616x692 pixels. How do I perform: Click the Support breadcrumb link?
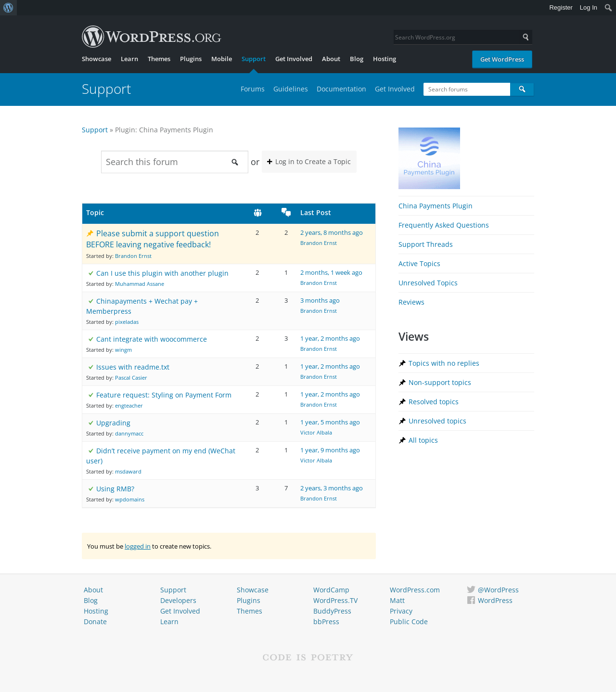[x=95, y=130]
